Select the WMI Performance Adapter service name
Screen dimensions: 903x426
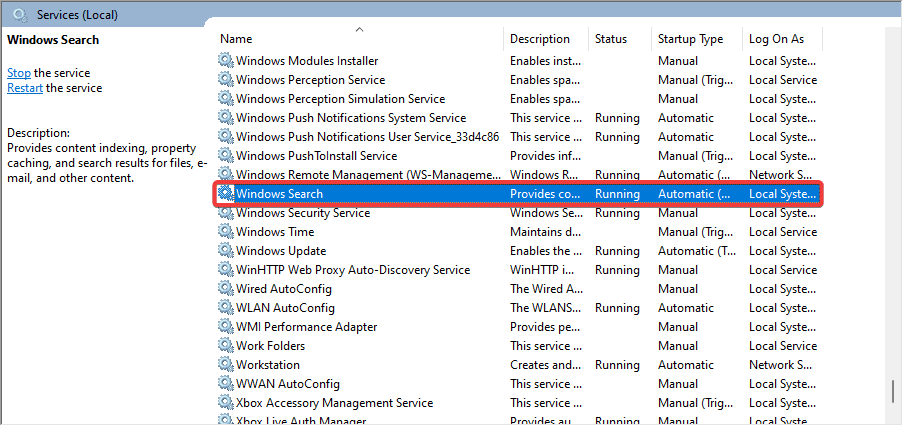click(306, 326)
